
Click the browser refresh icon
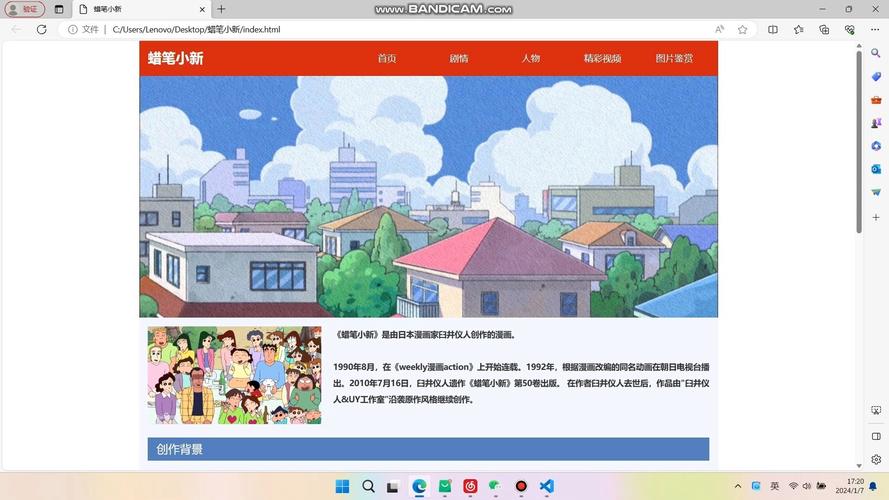pos(41,29)
